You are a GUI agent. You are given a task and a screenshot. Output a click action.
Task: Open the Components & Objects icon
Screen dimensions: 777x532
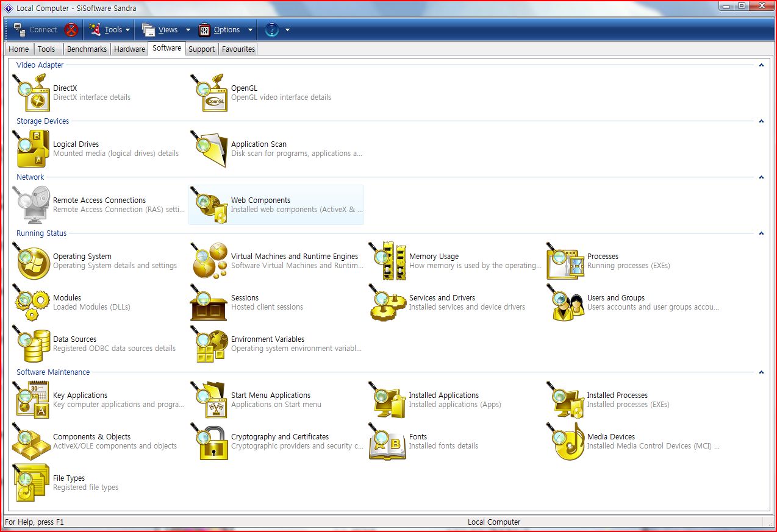31,441
